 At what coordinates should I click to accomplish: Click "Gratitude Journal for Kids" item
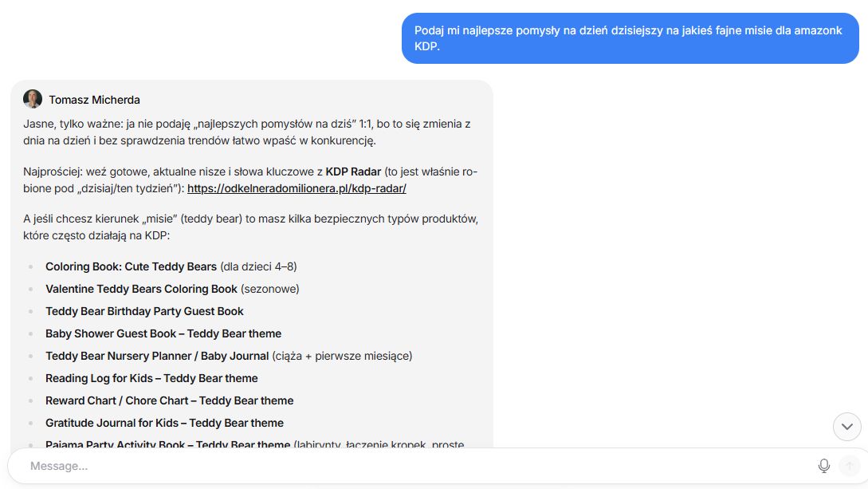[x=164, y=423]
